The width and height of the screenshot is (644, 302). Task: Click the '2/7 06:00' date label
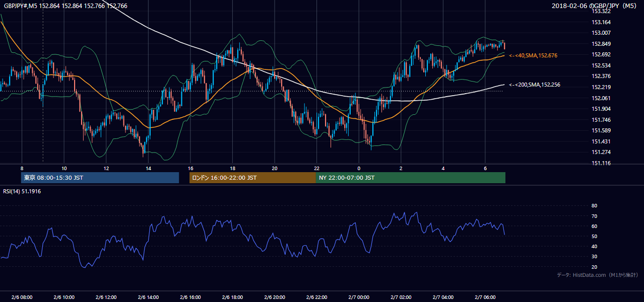485,297
